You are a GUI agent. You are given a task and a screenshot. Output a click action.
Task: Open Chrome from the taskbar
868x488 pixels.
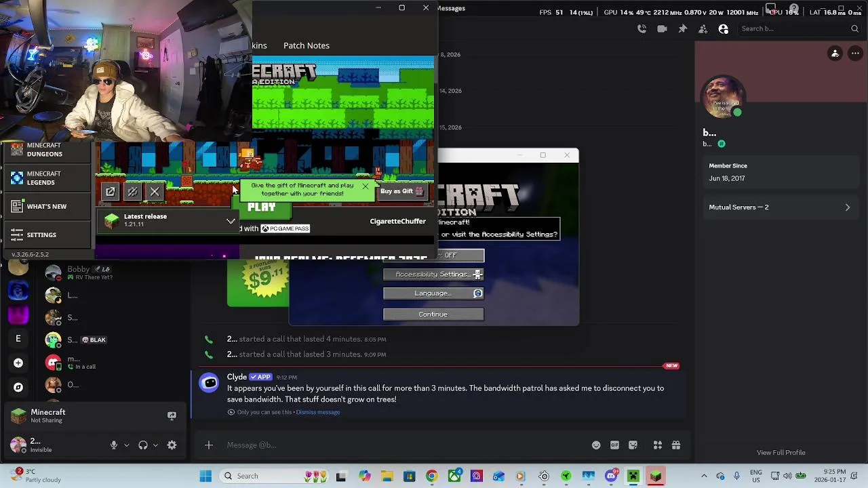pyautogui.click(x=431, y=476)
